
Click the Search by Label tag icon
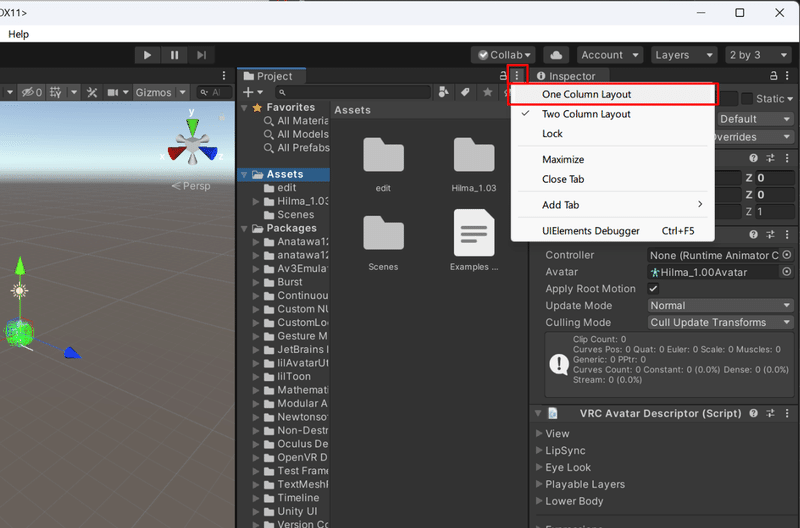click(465, 92)
